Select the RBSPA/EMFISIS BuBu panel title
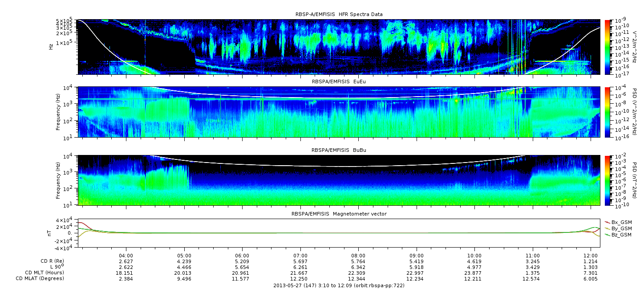Image resolution: width=644 pixels, height=293 pixels. point(339,151)
